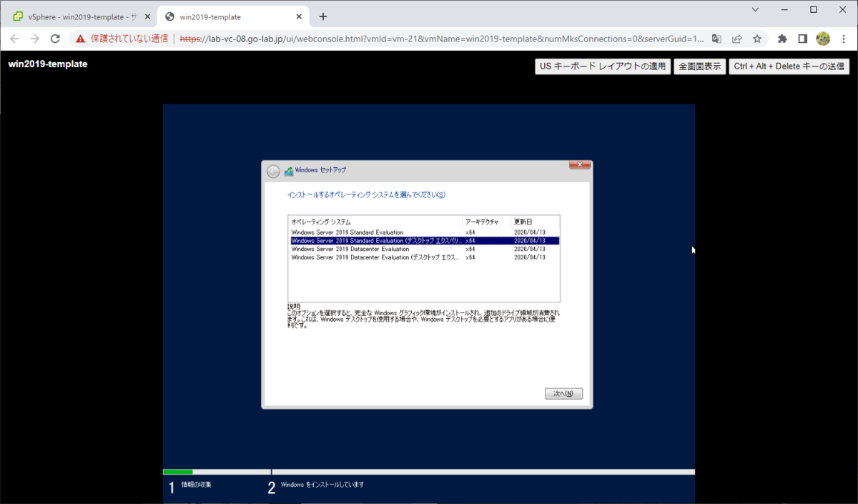Bookmark this page with the star icon

[757, 39]
